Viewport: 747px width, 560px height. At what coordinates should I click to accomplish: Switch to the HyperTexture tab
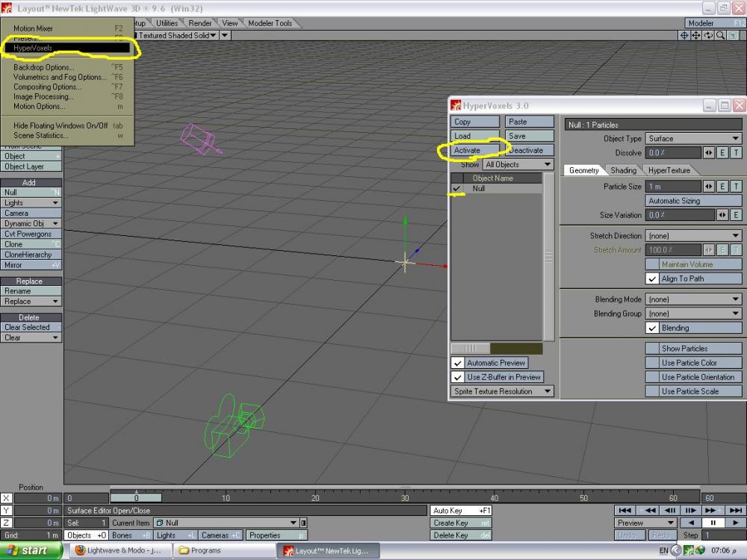tap(669, 170)
